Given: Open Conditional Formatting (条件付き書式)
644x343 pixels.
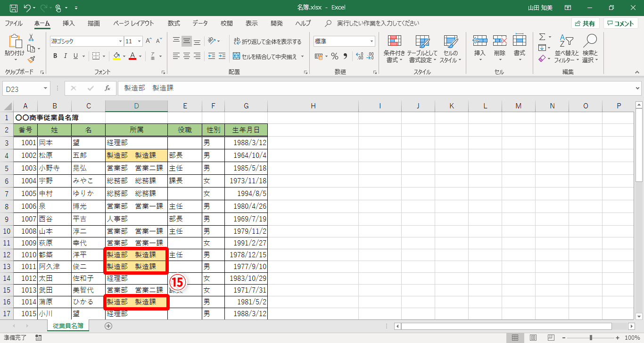Looking at the screenshot, I should [x=394, y=49].
